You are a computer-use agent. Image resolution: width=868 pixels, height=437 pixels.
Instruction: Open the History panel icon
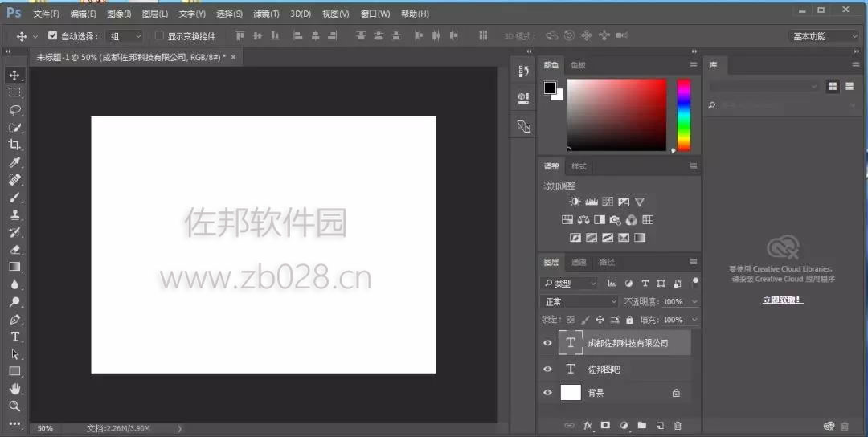524,71
